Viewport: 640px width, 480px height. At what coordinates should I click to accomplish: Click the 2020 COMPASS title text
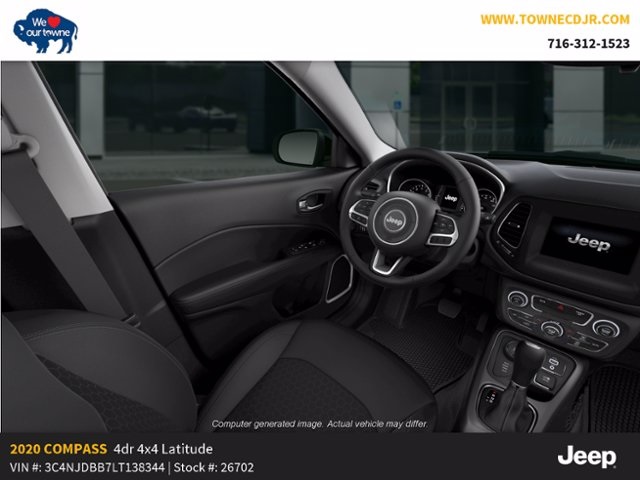click(x=58, y=449)
